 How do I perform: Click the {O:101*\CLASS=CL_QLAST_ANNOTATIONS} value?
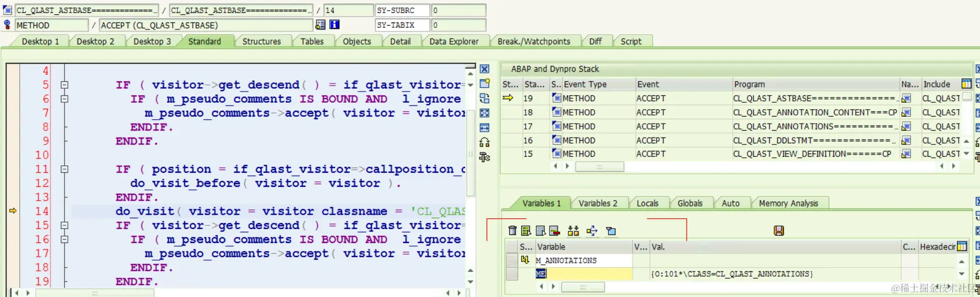pos(731,274)
